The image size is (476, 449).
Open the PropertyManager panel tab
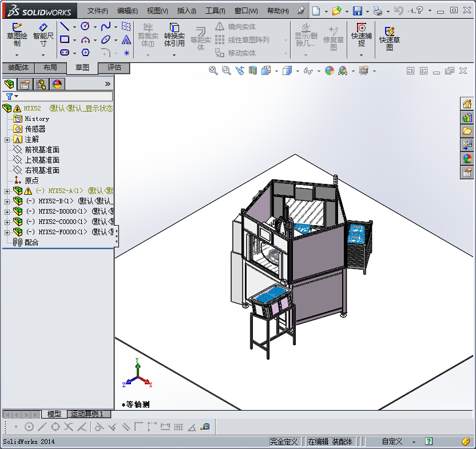25,84
